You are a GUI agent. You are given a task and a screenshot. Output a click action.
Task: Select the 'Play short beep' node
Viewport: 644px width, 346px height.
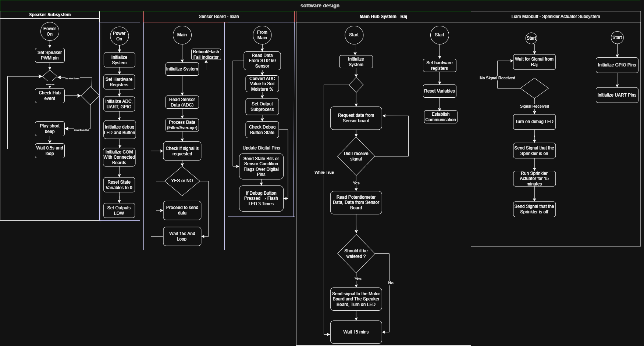(49, 129)
